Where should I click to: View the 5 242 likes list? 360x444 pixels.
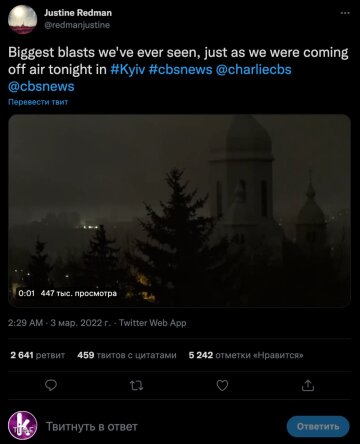246,355
